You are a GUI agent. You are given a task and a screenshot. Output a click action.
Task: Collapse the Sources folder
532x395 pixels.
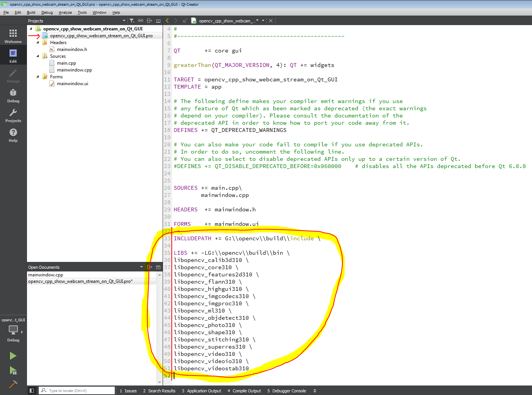click(37, 56)
